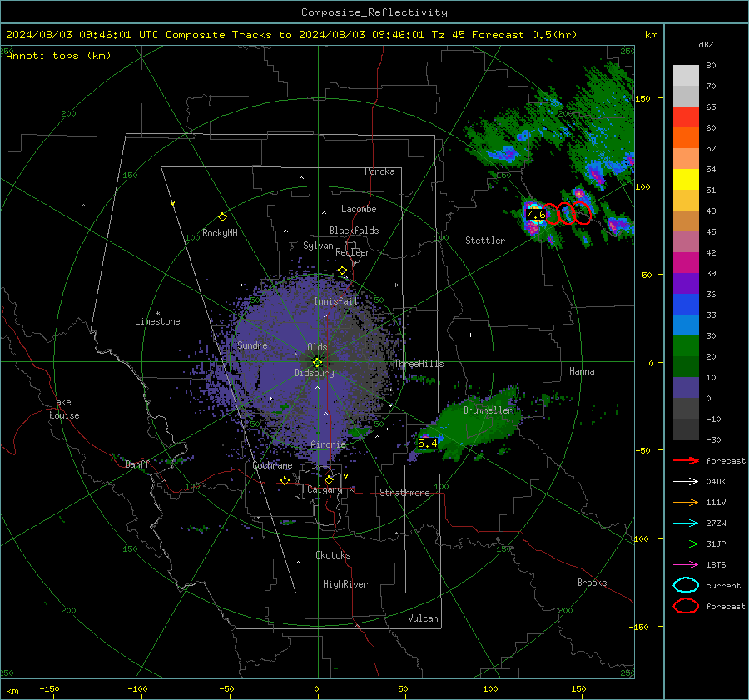749x700 pixels.
Task: Click the Okotoks town label
Action: point(333,554)
